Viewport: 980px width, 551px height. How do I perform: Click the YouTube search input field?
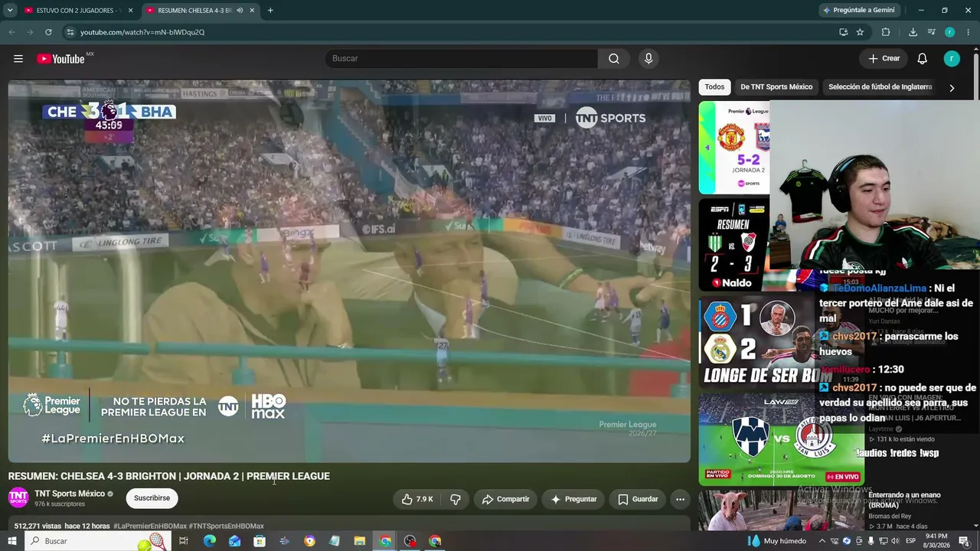pyautogui.click(x=461, y=59)
